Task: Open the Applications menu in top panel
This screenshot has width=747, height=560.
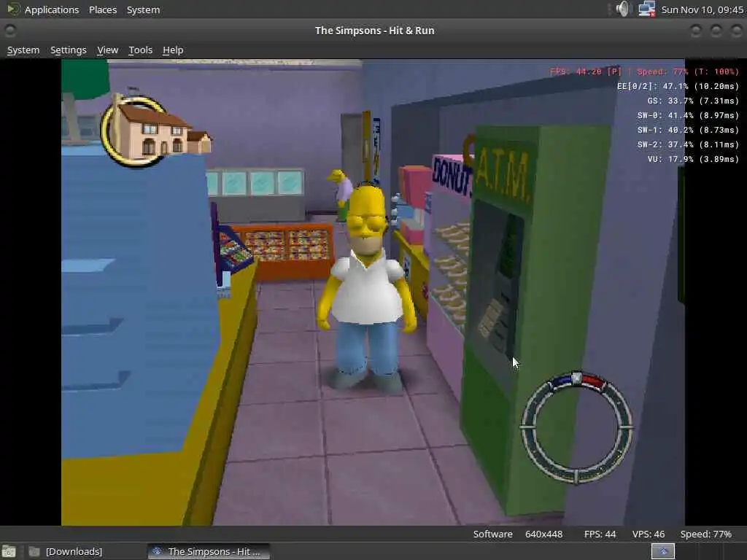Action: (x=52, y=9)
